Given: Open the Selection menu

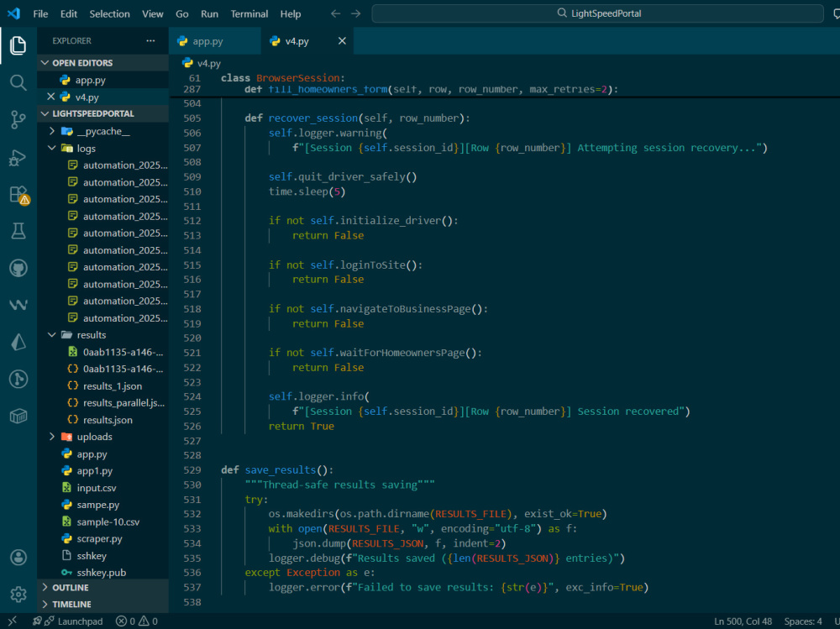Looking at the screenshot, I should (x=109, y=14).
